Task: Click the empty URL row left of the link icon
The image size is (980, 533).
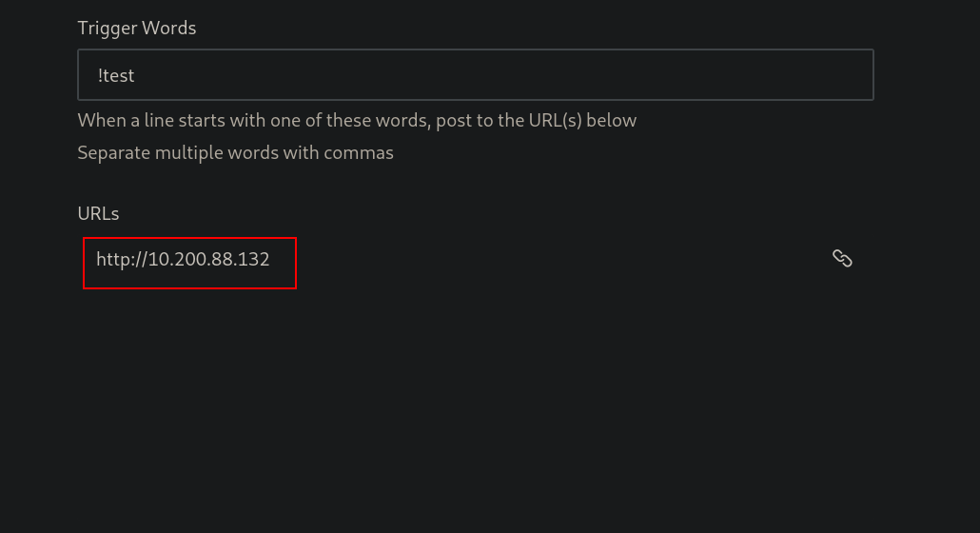Action: [x=562, y=259]
